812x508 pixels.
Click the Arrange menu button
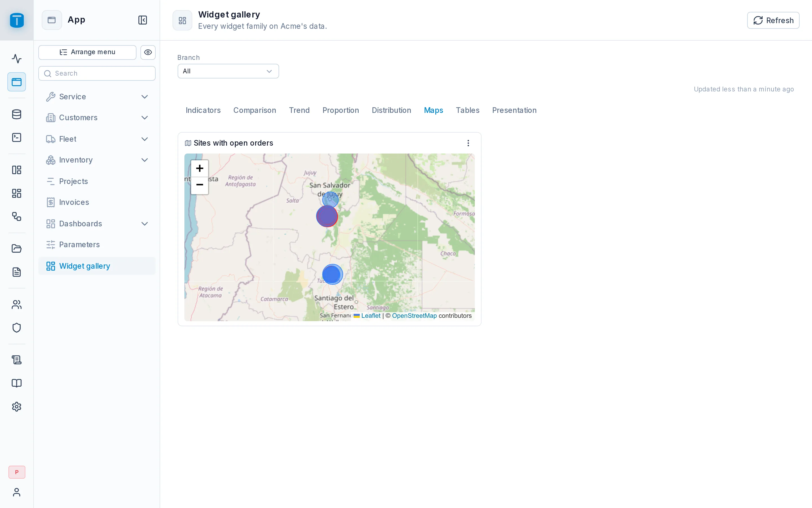point(87,52)
